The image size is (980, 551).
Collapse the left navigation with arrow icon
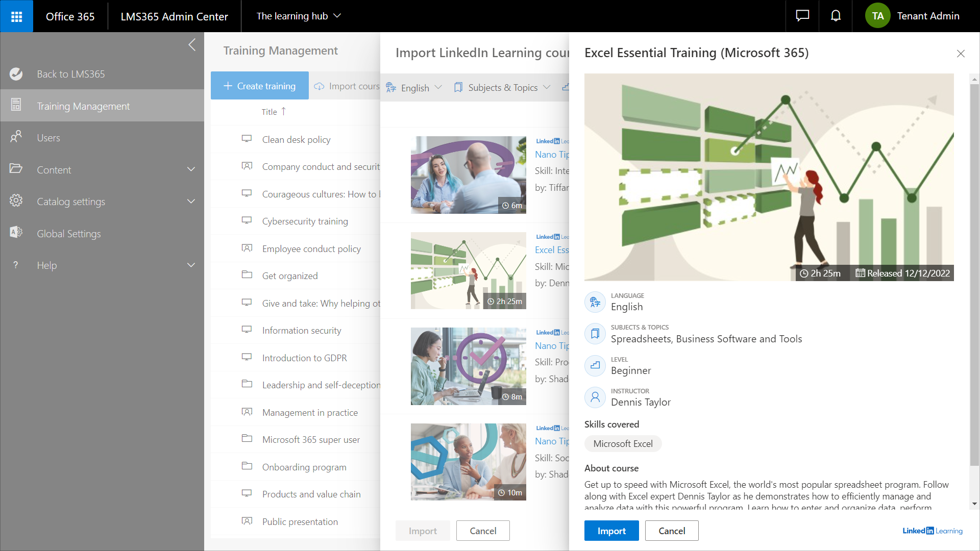pyautogui.click(x=192, y=45)
